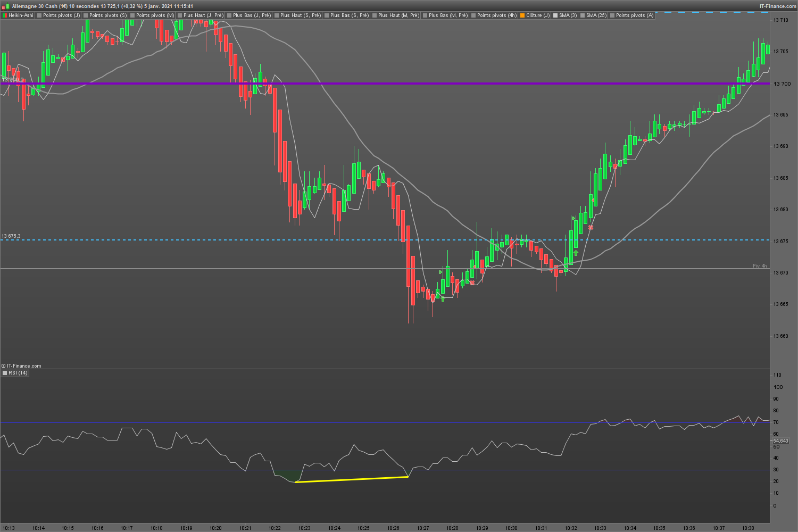Click the RSI scale value 0

coord(775,505)
